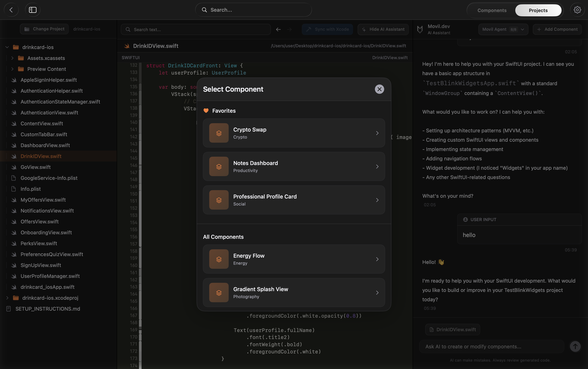Screen dimensions: 588x369
Task: Click the Favorites heart icon
Action: (206, 111)
